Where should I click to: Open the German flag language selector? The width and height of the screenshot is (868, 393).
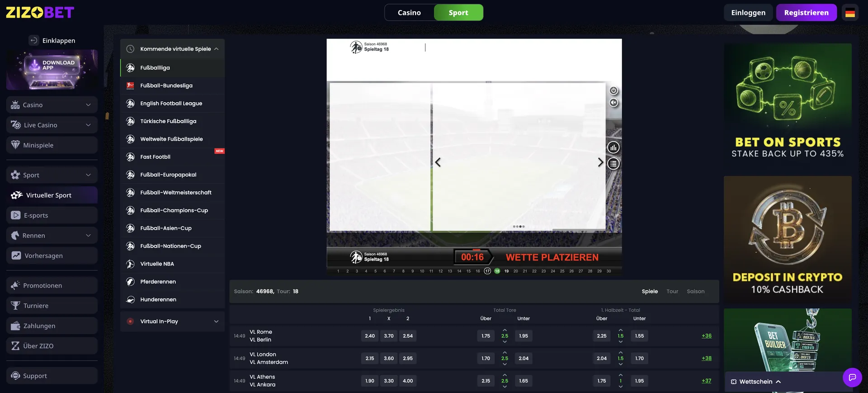pos(850,13)
